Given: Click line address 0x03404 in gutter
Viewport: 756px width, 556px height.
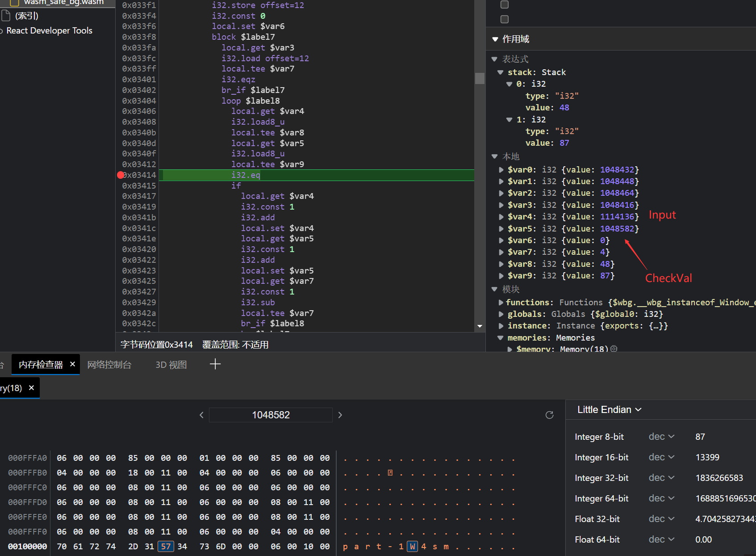Looking at the screenshot, I should [139, 101].
